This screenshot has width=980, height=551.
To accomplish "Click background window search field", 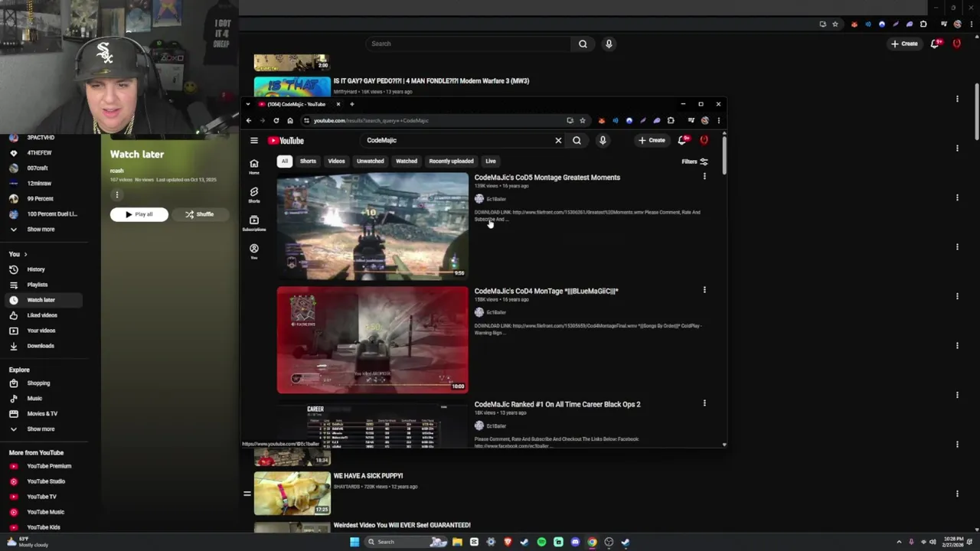I will click(x=468, y=44).
